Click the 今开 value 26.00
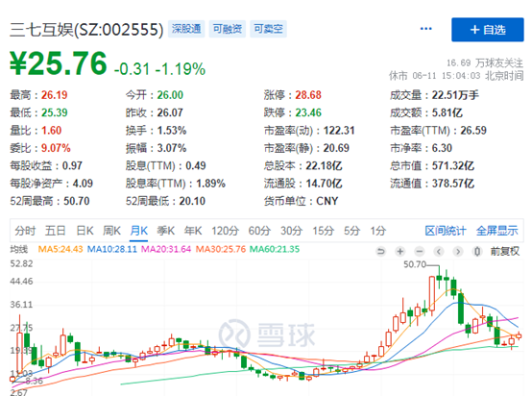This screenshot has height=396, width=532. pos(170,95)
